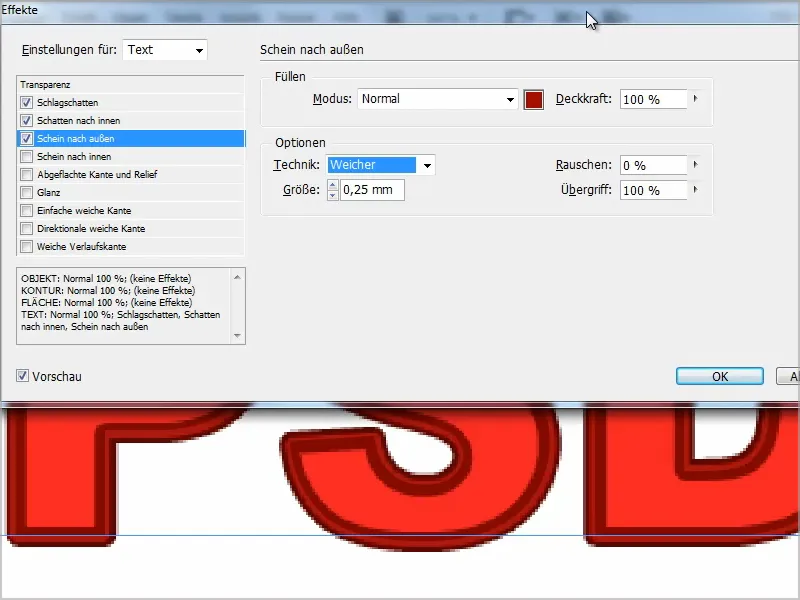
Task: Select Schlagschatten row label
Action: tap(67, 103)
